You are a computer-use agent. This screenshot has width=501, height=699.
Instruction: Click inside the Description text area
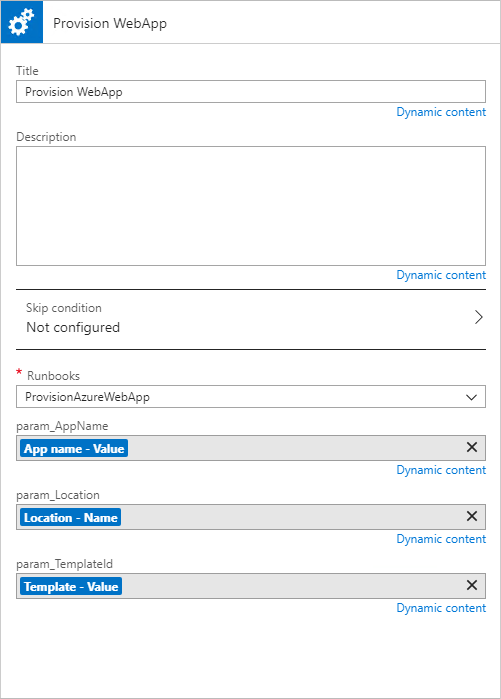(251, 206)
